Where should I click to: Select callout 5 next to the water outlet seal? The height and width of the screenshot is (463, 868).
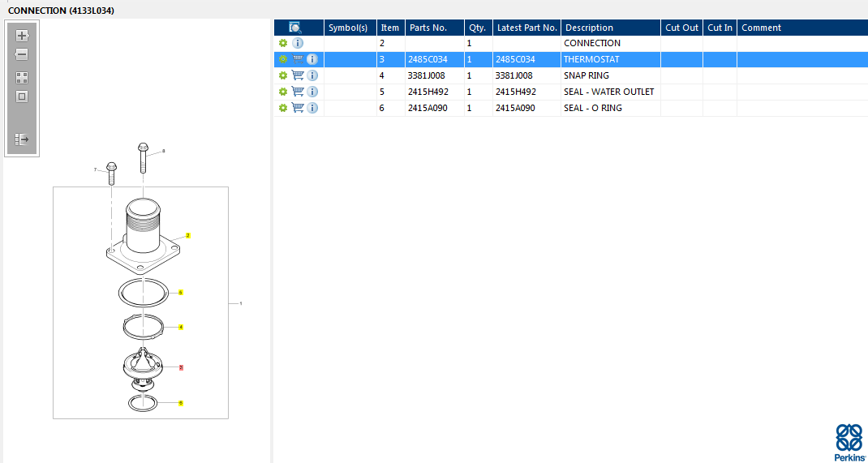[180, 292]
